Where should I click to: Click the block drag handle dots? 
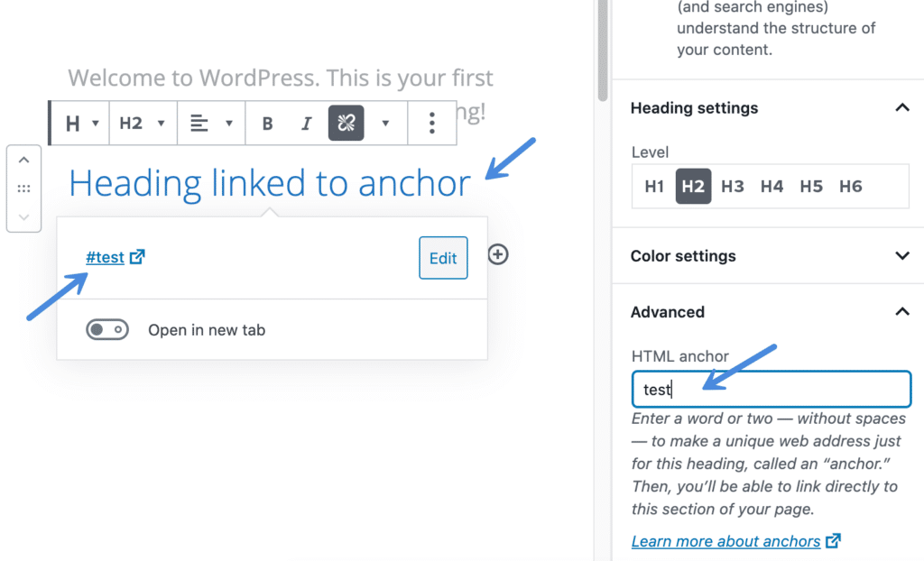(x=24, y=189)
